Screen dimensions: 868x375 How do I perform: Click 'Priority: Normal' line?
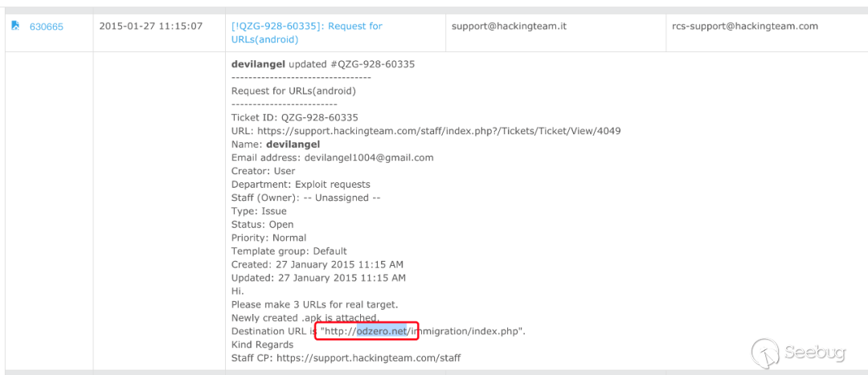pyautogui.click(x=268, y=238)
